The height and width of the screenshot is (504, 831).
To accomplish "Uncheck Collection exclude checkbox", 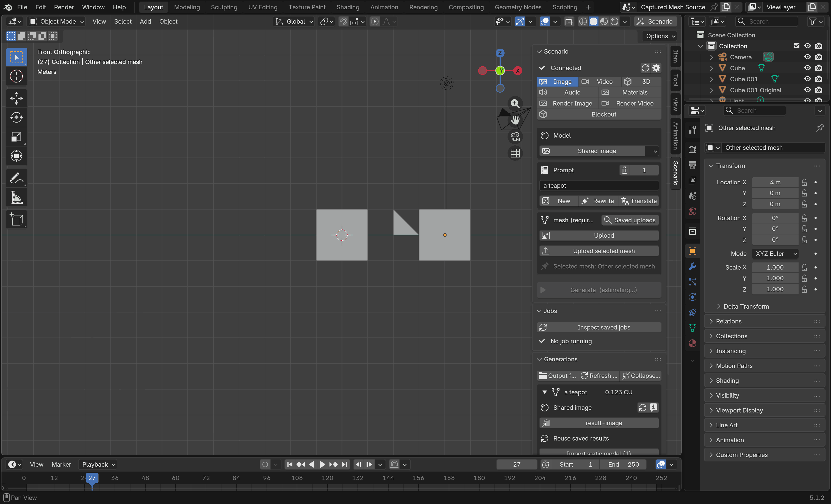I will pyautogui.click(x=797, y=46).
